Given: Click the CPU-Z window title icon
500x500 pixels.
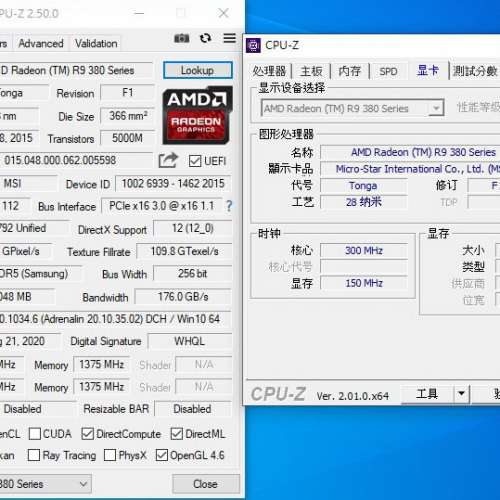Looking at the screenshot, I should point(253,45).
